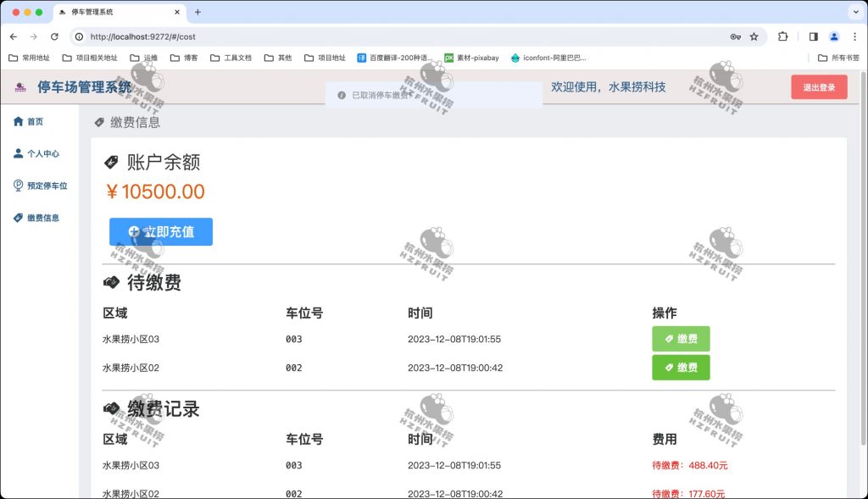Select the 缴费信息 tag icon in sidebar
868x499 pixels.
[x=19, y=218]
